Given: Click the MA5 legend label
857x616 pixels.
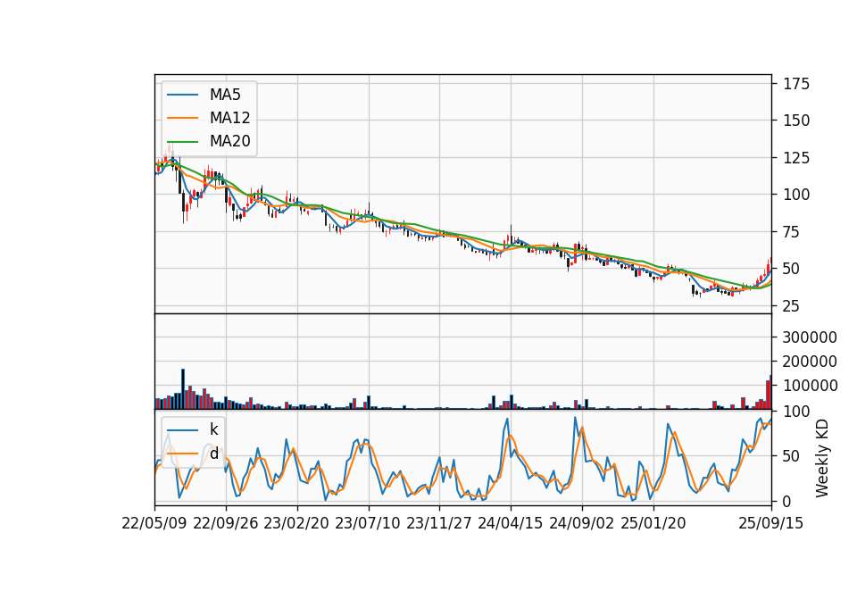Looking at the screenshot, I should pos(225,95).
